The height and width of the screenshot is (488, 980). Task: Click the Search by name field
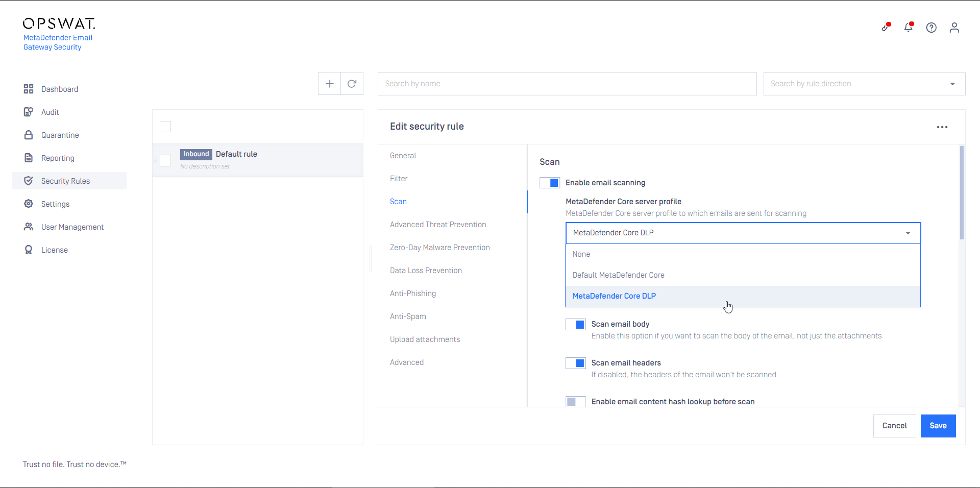click(567, 84)
